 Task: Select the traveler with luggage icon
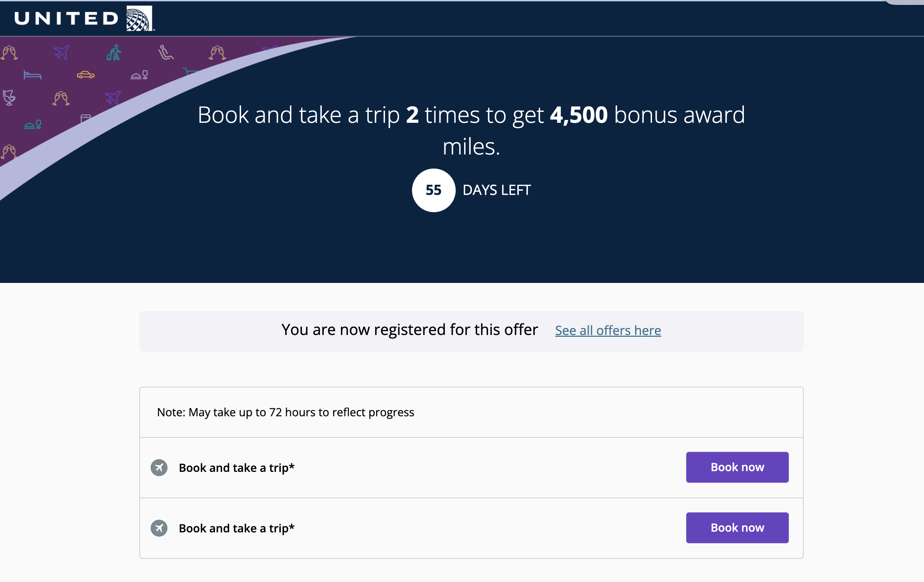pyautogui.click(x=114, y=52)
